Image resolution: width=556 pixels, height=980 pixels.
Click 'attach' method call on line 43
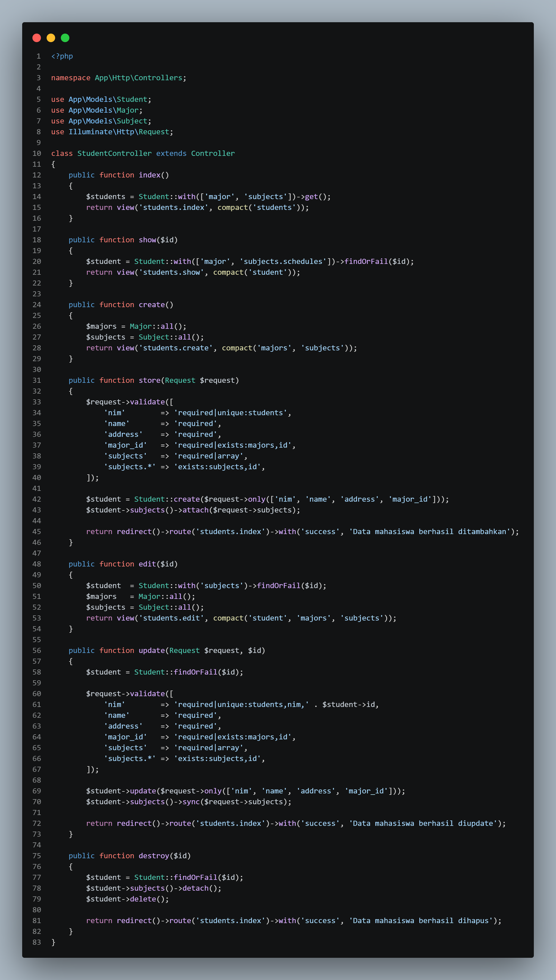pyautogui.click(x=196, y=510)
